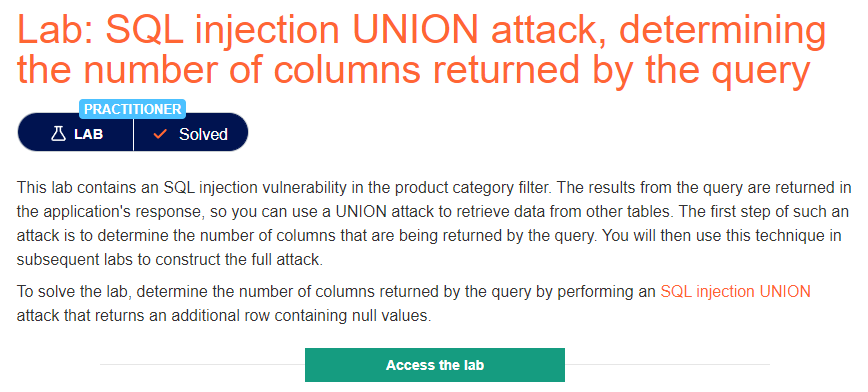This screenshot has height=392, width=868.
Task: Click the paragraph starting "To solve the lab"
Action: pyautogui.click(x=414, y=304)
